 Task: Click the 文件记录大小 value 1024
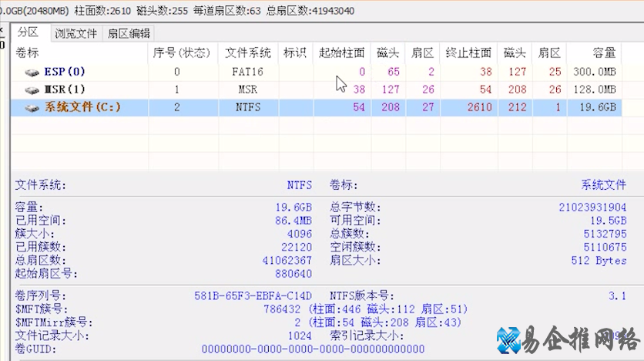pos(300,336)
